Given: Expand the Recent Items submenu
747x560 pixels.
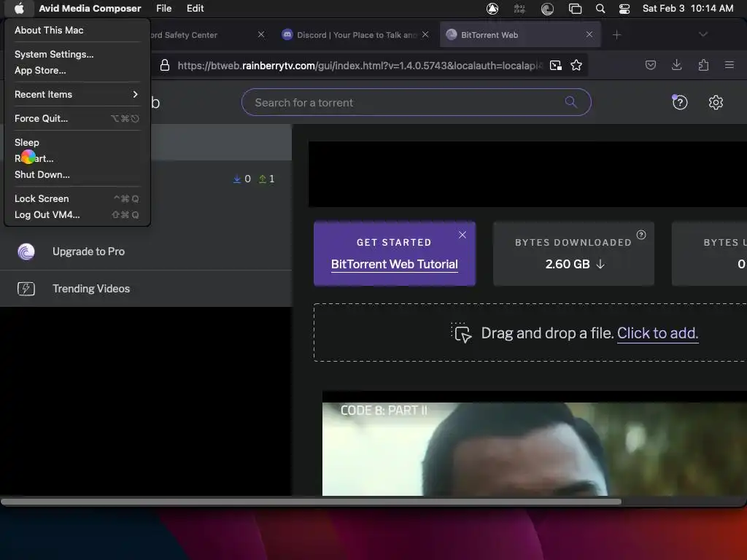Looking at the screenshot, I should click(77, 94).
